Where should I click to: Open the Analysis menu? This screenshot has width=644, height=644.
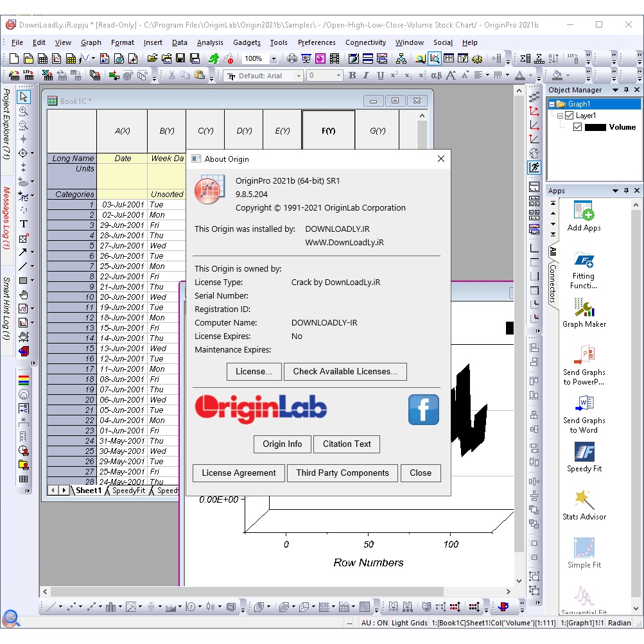pyautogui.click(x=211, y=42)
